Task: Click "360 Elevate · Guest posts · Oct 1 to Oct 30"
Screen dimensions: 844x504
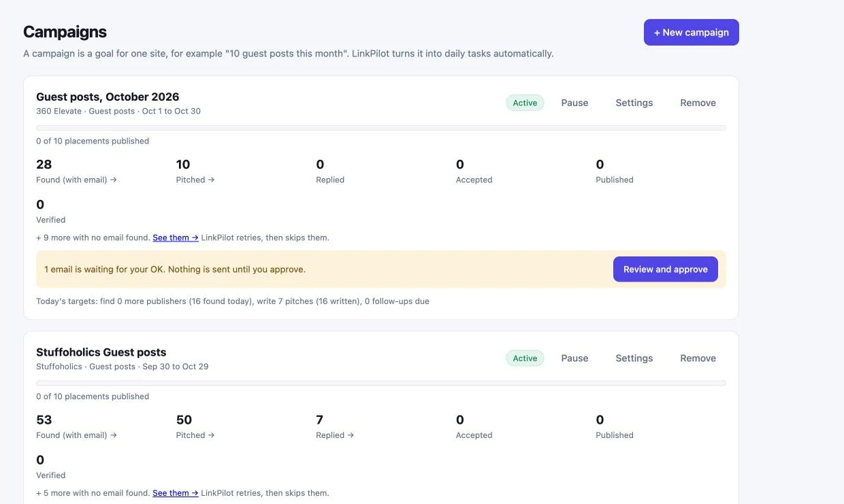Action: pyautogui.click(x=118, y=111)
